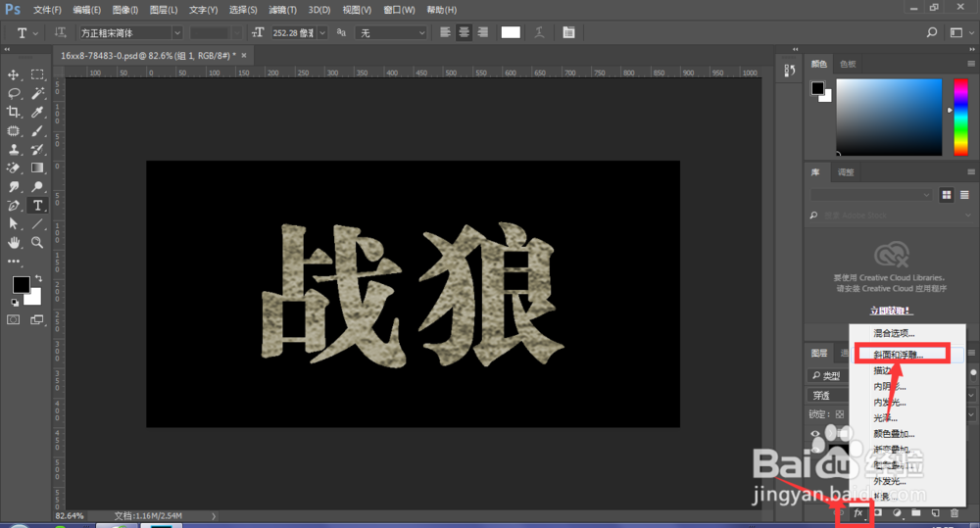Select the Magic Wand tool
The height and width of the screenshot is (528, 980).
pyautogui.click(x=37, y=94)
